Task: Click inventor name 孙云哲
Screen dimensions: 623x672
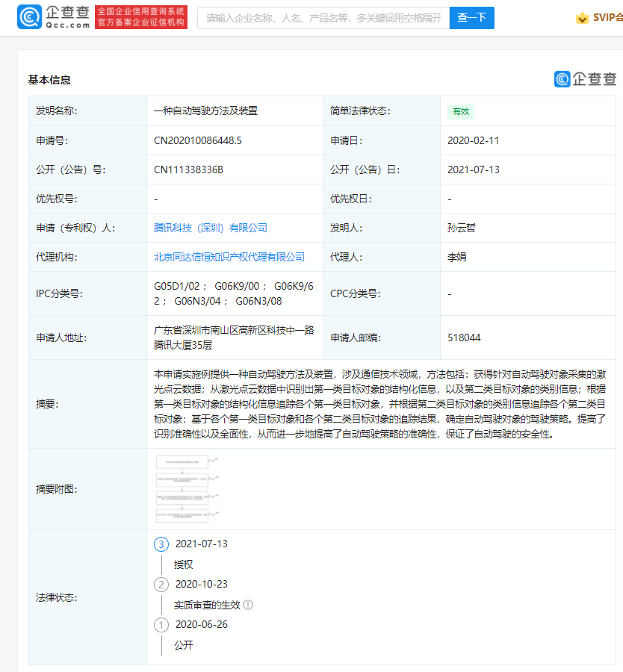Action: point(461,228)
